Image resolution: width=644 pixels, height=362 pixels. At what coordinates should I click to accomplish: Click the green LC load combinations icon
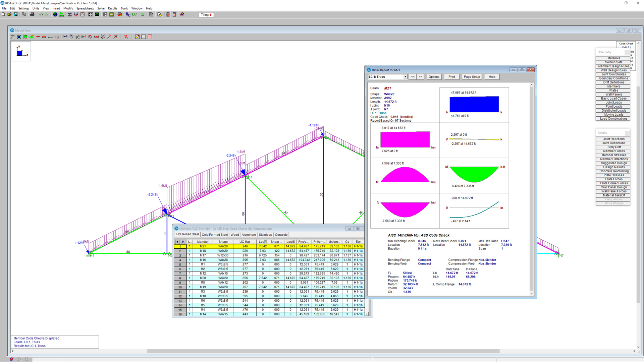[135, 14]
